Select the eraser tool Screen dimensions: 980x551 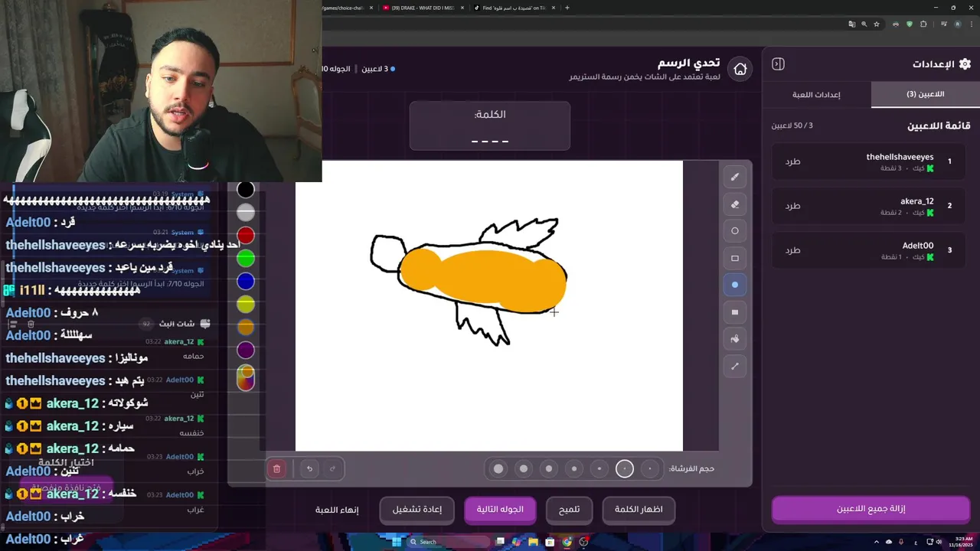coord(735,204)
